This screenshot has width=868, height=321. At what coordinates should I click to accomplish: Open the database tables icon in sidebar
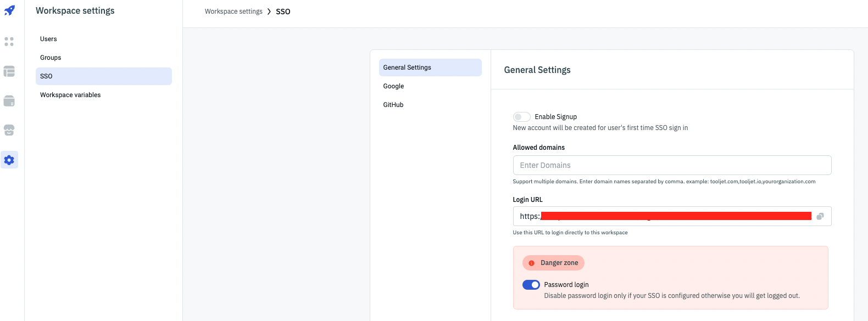coord(9,71)
